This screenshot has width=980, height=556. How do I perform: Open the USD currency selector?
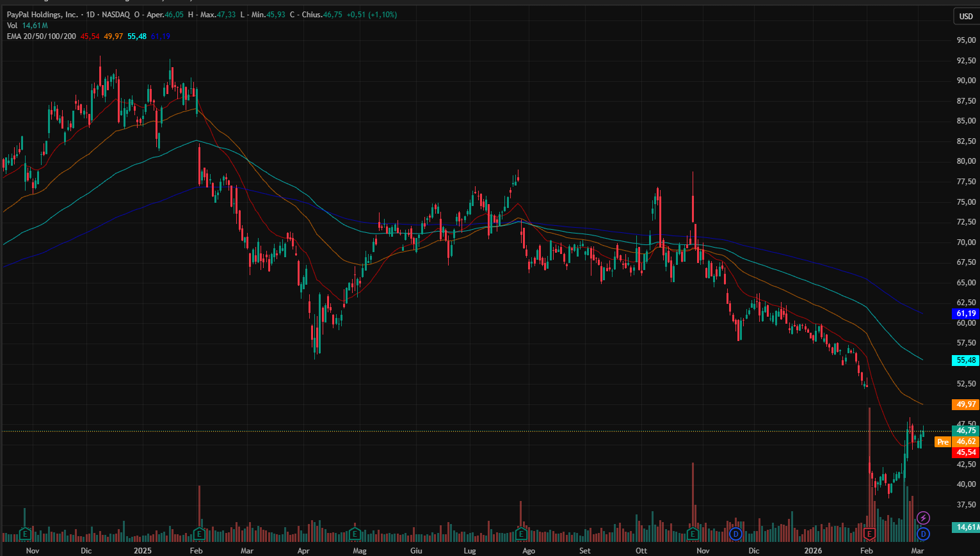click(966, 16)
